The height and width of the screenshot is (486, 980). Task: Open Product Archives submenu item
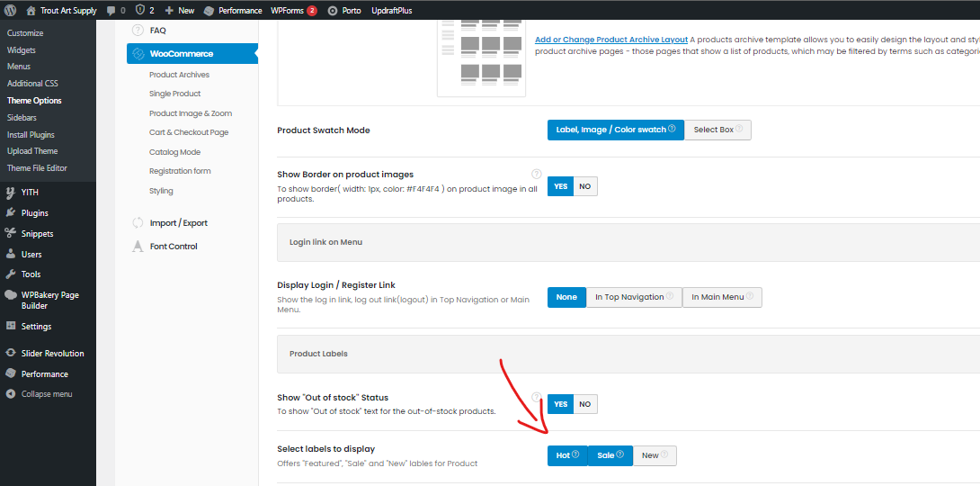(180, 75)
